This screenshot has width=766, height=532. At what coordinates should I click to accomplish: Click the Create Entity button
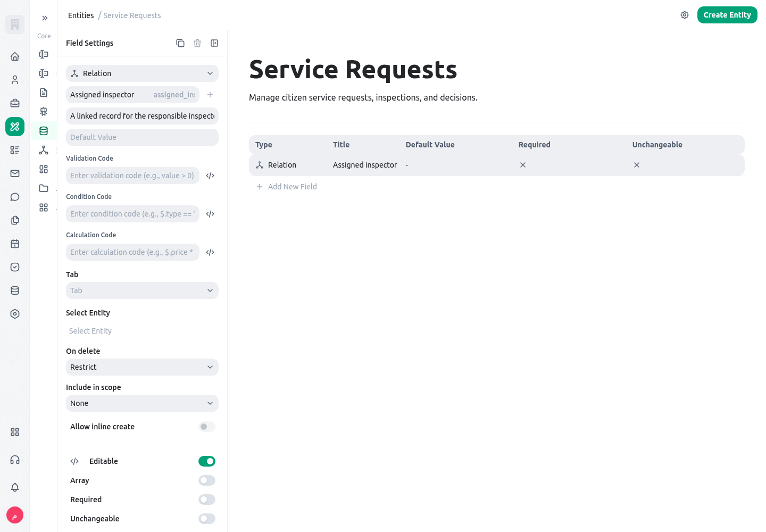pos(727,15)
